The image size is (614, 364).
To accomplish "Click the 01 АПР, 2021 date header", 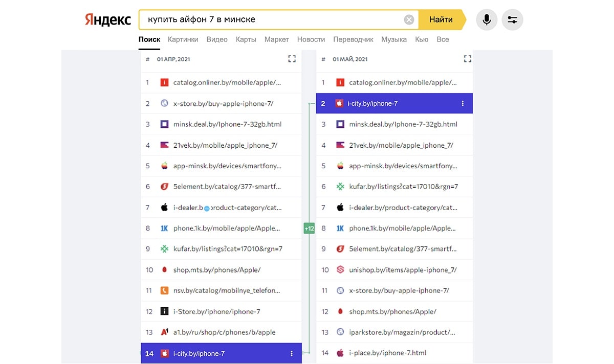I will (x=173, y=59).
